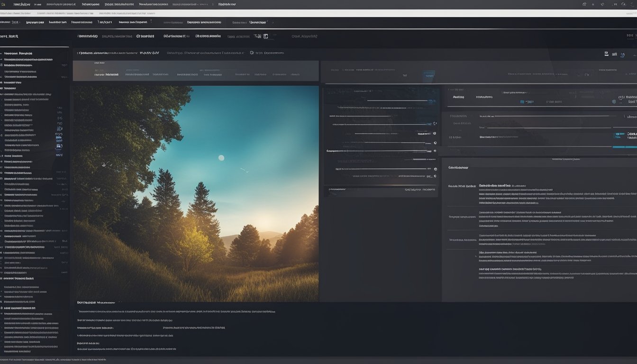This screenshot has height=364, width=637.
Task: Click the white address bar under the top menu
Action: click(x=318, y=13)
